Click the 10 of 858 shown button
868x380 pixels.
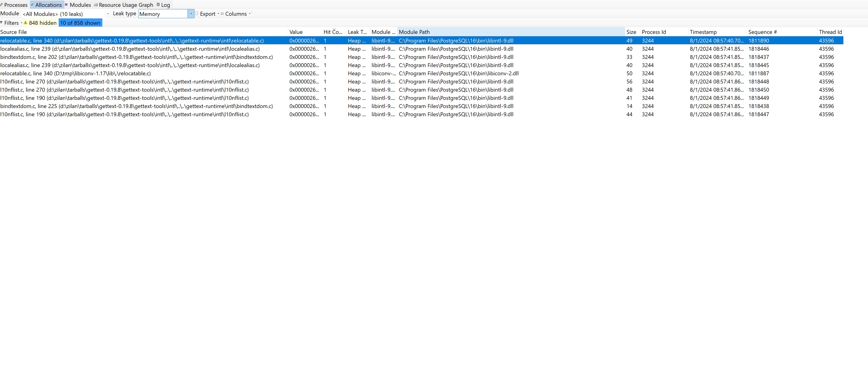(x=80, y=23)
